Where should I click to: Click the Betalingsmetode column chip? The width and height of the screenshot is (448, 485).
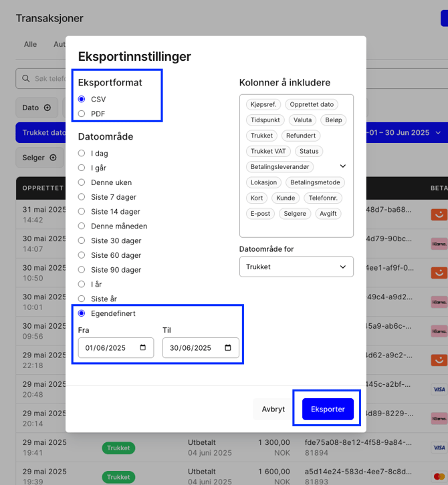point(315,182)
